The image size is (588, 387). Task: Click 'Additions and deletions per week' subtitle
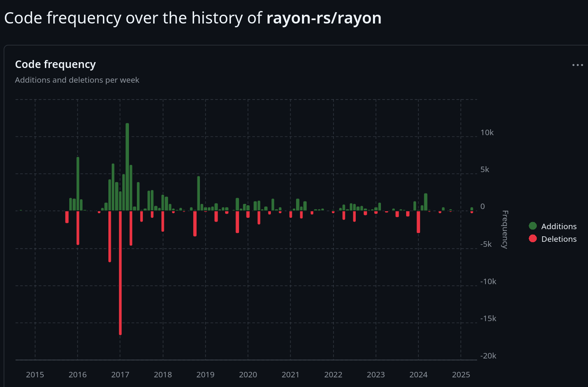(77, 80)
